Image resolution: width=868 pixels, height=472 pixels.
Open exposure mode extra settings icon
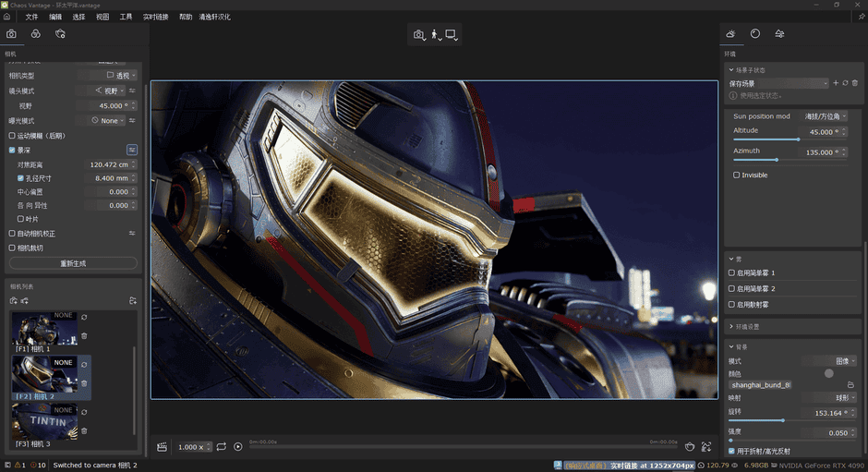coord(132,120)
